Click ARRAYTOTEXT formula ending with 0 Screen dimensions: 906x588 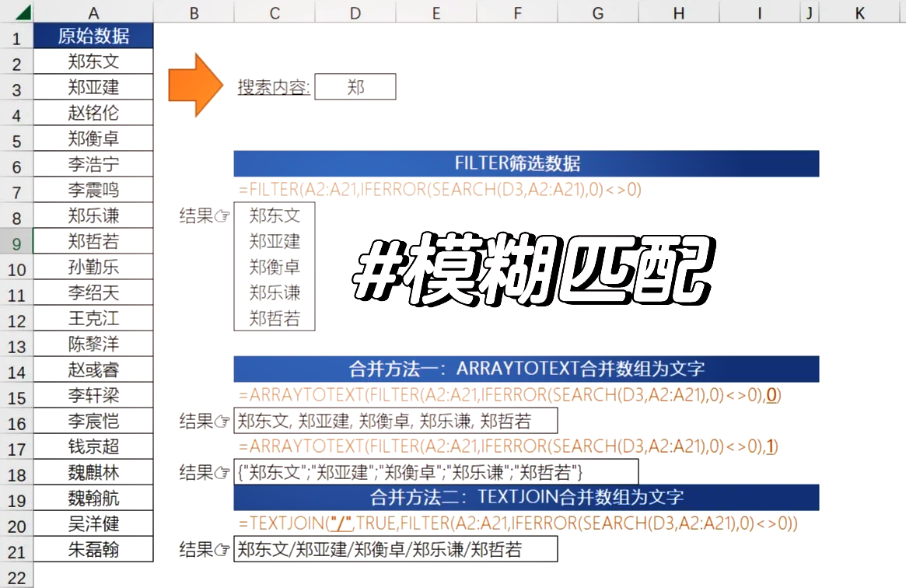(x=509, y=395)
